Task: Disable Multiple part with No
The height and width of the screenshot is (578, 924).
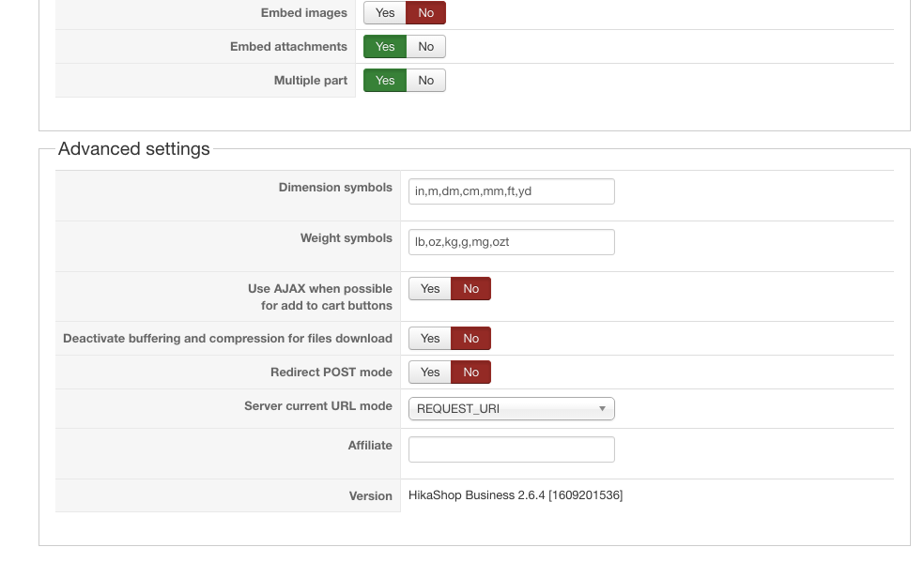Action: 426,81
